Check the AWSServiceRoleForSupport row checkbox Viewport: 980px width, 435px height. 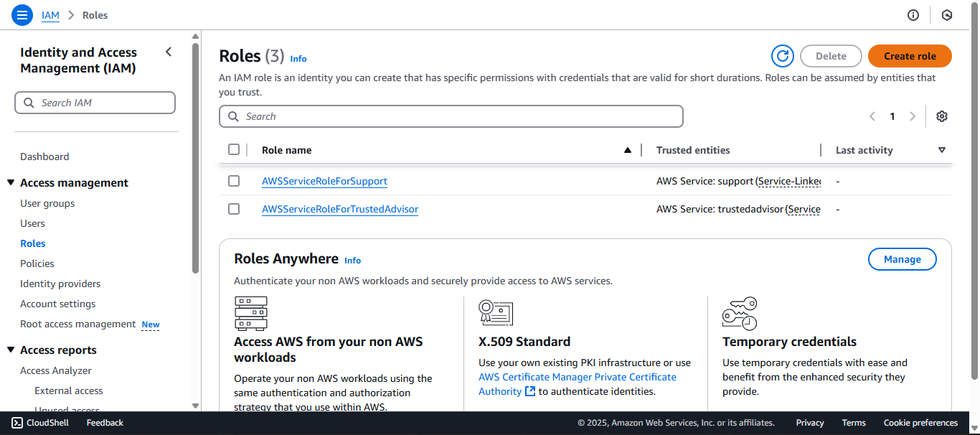[x=234, y=181]
